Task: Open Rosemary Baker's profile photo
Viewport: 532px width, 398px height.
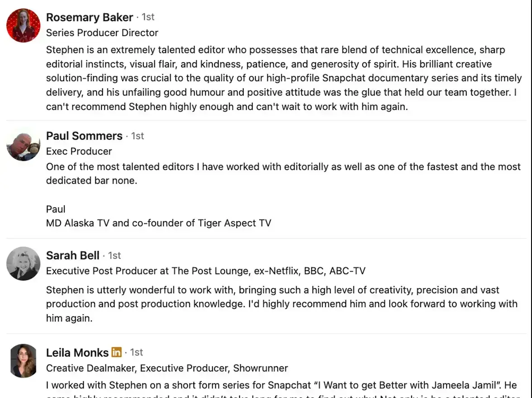Action: pos(24,25)
